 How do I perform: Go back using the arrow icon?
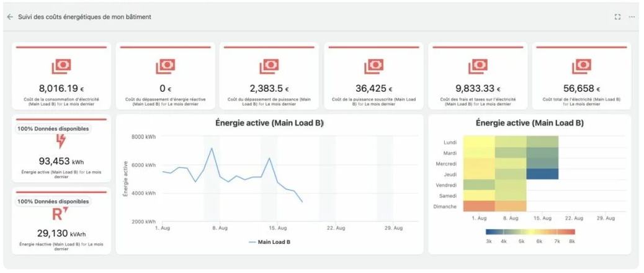coord(10,17)
